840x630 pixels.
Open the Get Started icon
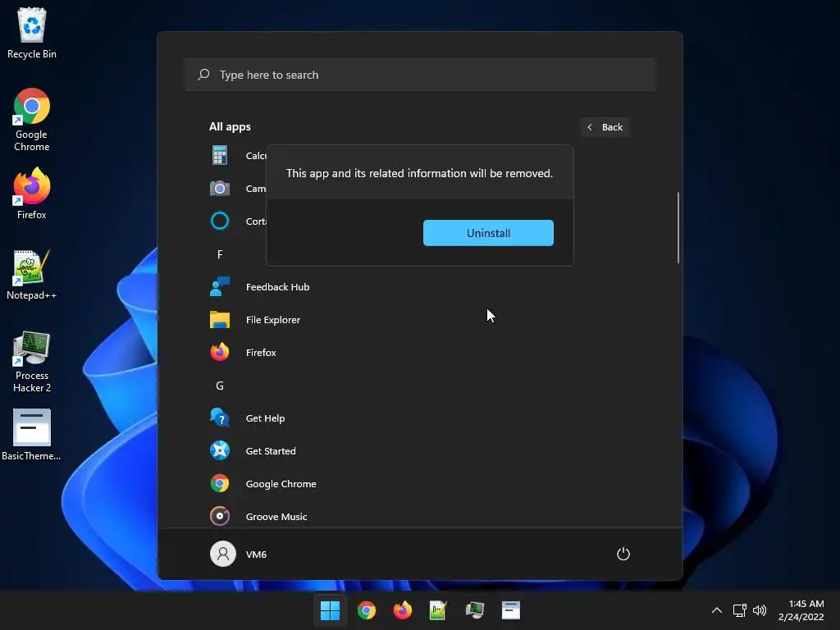pos(220,450)
